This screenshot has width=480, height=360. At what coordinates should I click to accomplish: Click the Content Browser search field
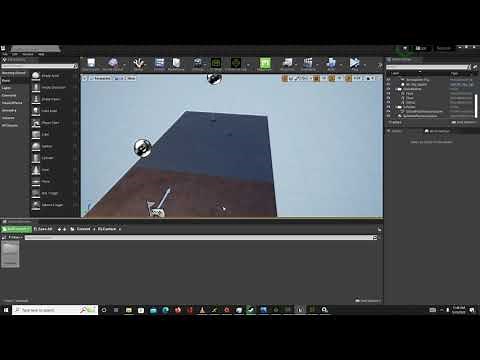tap(199, 237)
